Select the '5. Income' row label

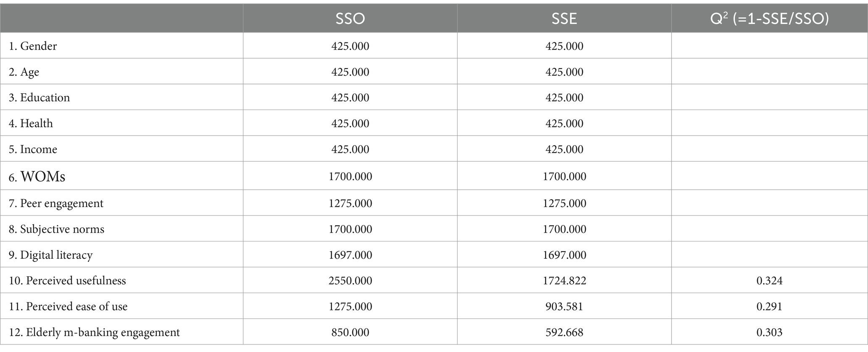33,149
